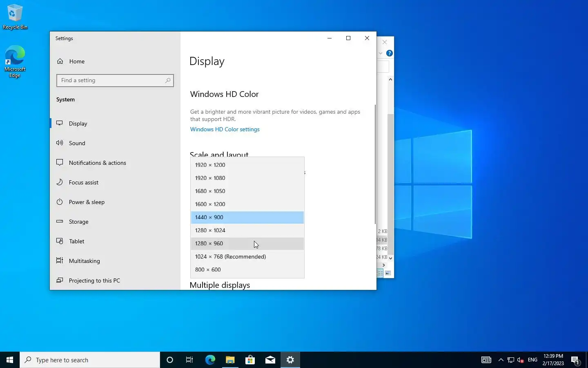This screenshot has height=368, width=588.
Task: Expand ribbon chevron in background window
Action: pos(381,53)
